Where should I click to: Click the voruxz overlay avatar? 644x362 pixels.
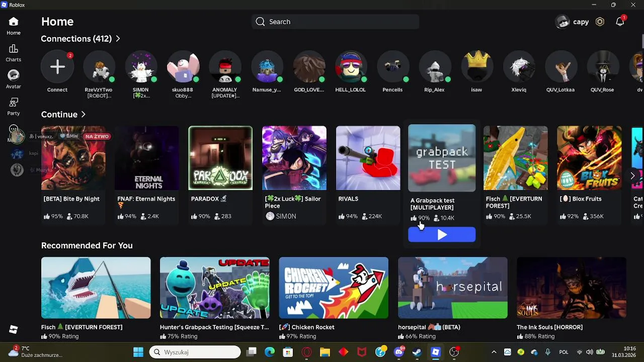pyautogui.click(x=17, y=136)
